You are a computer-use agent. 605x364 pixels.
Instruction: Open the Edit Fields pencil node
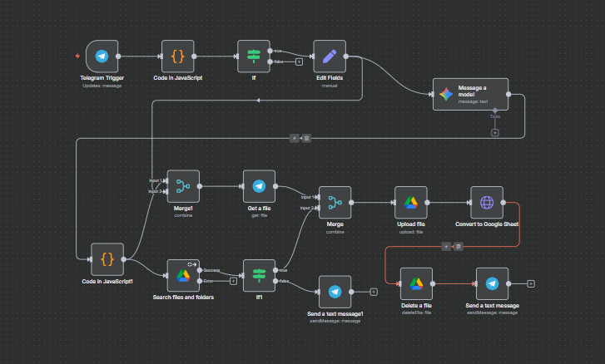tap(330, 57)
